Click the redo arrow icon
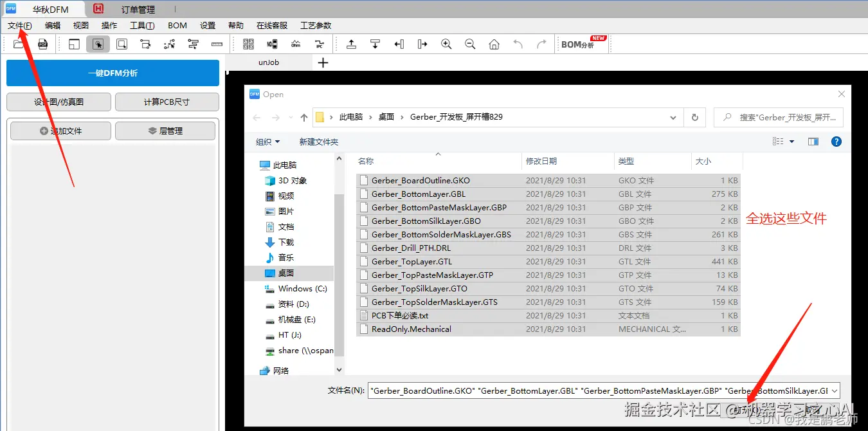 (x=541, y=44)
